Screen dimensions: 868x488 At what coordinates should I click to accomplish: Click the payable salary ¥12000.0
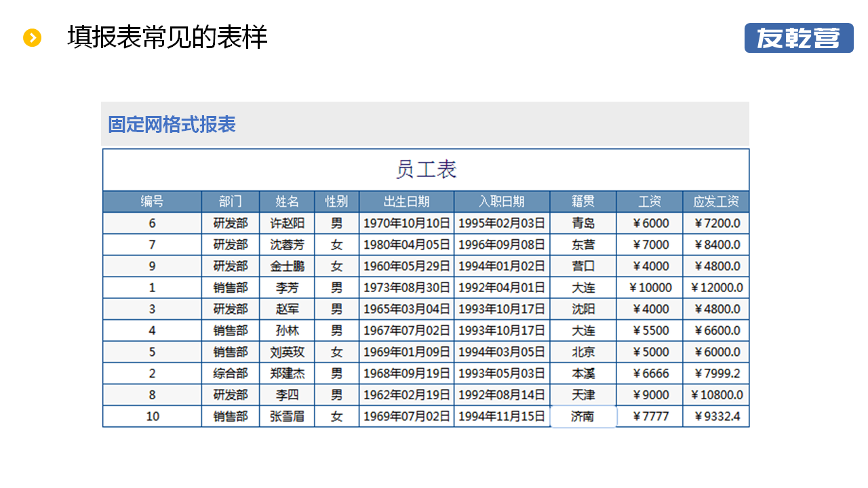[716, 287]
